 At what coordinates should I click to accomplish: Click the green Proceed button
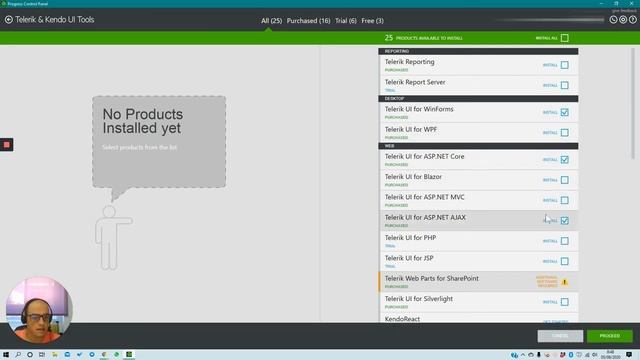(610, 336)
